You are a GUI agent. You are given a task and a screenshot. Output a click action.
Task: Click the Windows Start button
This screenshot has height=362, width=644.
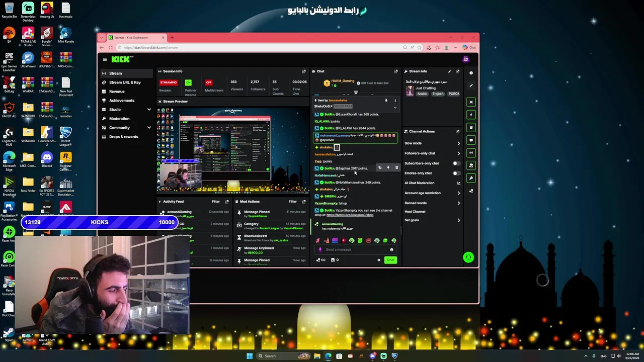[x=249, y=356]
